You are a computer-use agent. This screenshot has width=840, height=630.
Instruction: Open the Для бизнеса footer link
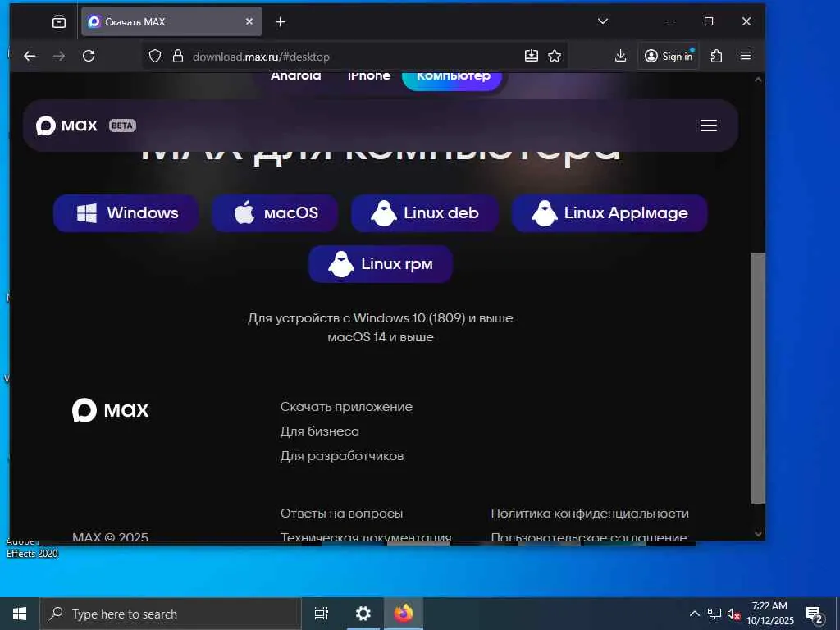[x=319, y=431]
